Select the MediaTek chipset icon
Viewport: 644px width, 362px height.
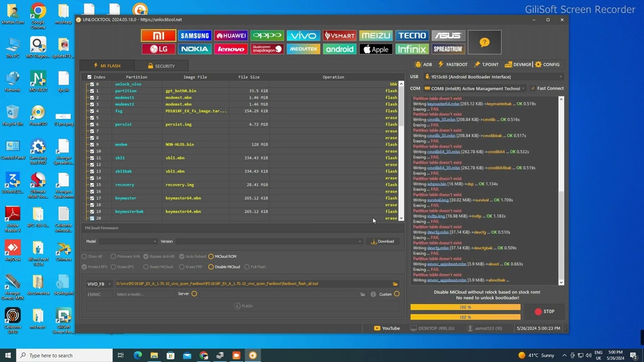[x=303, y=49]
